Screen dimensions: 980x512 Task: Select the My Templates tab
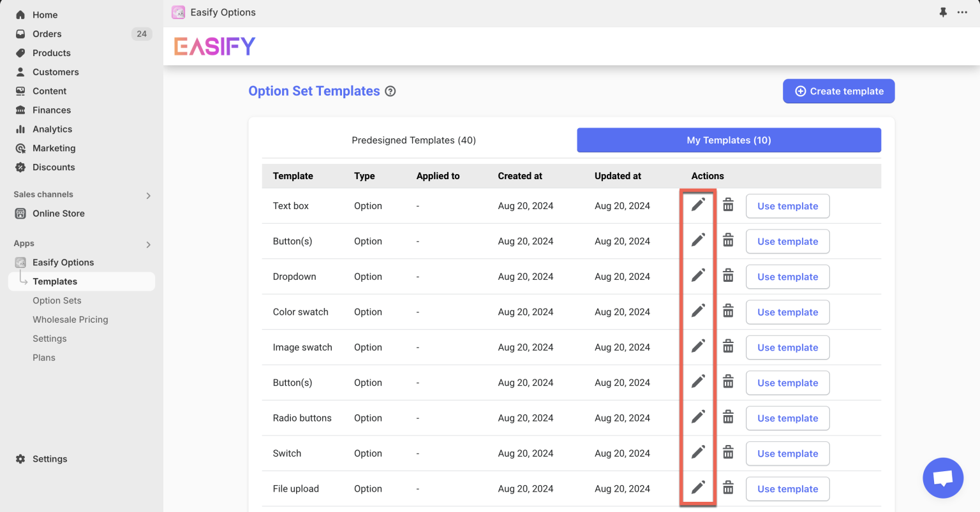[x=729, y=140]
